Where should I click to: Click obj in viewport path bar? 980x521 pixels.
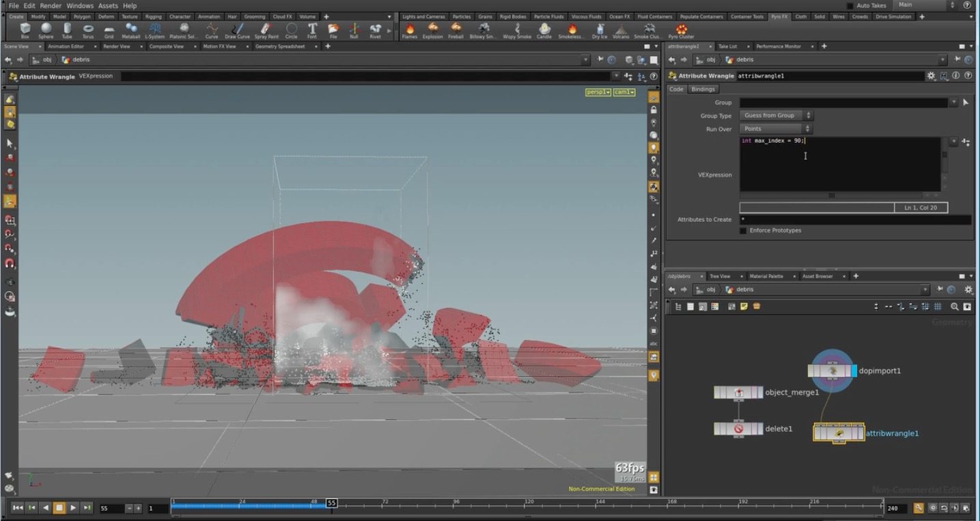(x=47, y=60)
